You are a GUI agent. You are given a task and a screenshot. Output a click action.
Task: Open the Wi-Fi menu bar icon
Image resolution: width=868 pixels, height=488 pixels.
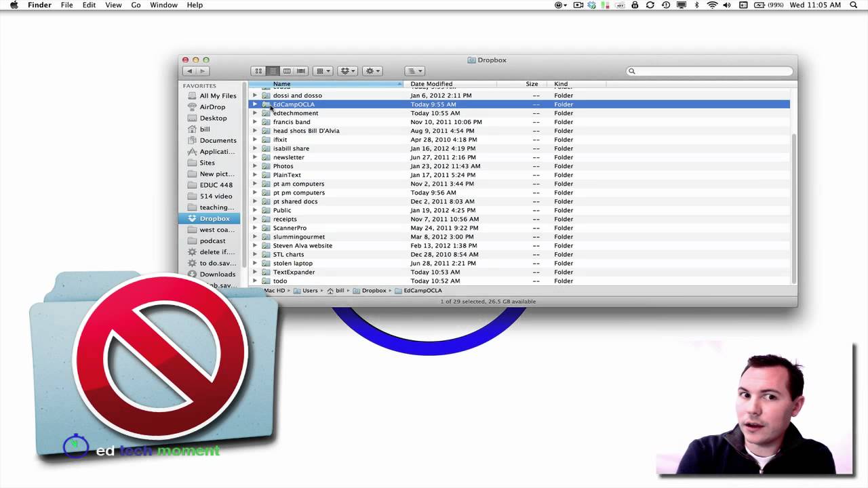712,5
